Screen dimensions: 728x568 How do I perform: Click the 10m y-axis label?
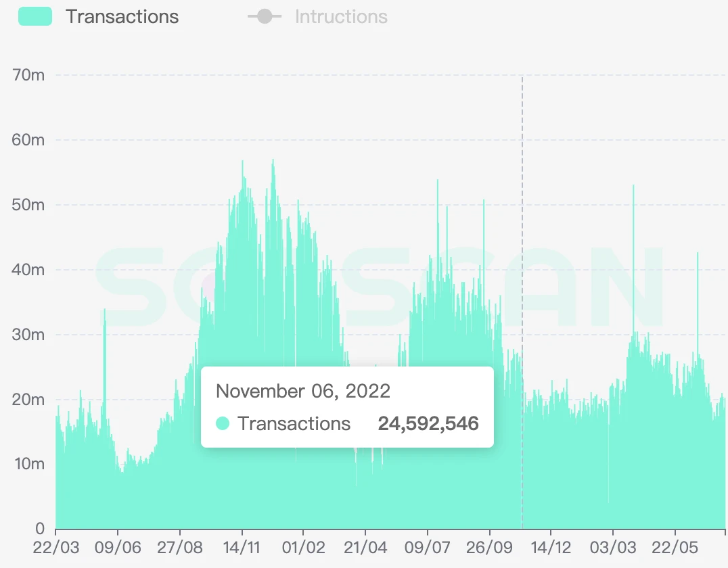click(x=28, y=464)
